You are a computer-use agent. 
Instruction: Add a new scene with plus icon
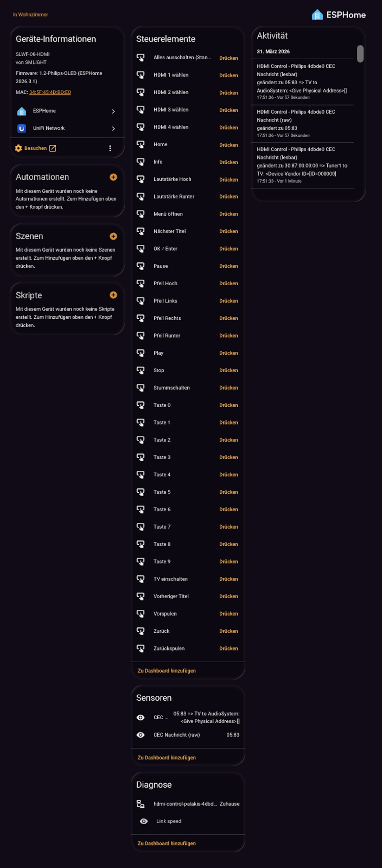[x=113, y=236]
